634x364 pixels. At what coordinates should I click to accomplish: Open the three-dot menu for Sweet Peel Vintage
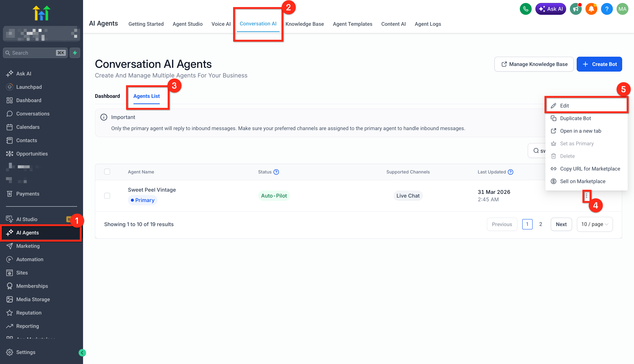pos(586,196)
